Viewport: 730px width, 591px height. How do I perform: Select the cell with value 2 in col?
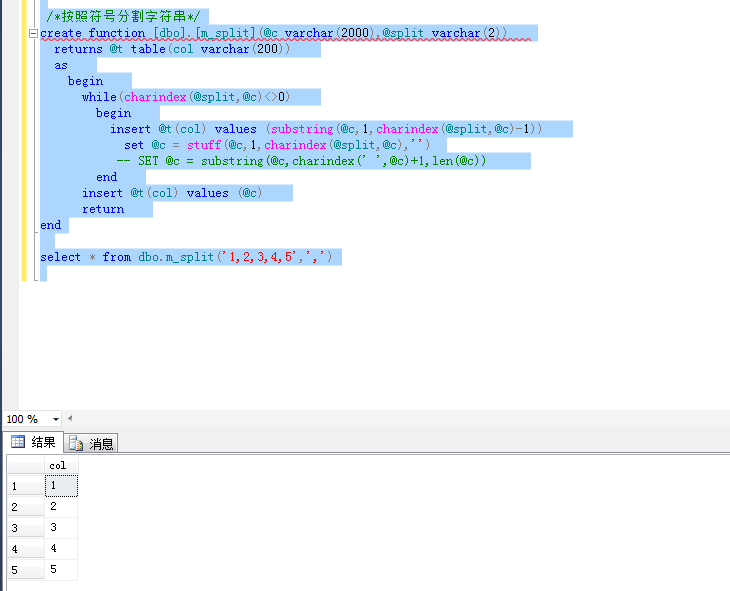(x=61, y=507)
